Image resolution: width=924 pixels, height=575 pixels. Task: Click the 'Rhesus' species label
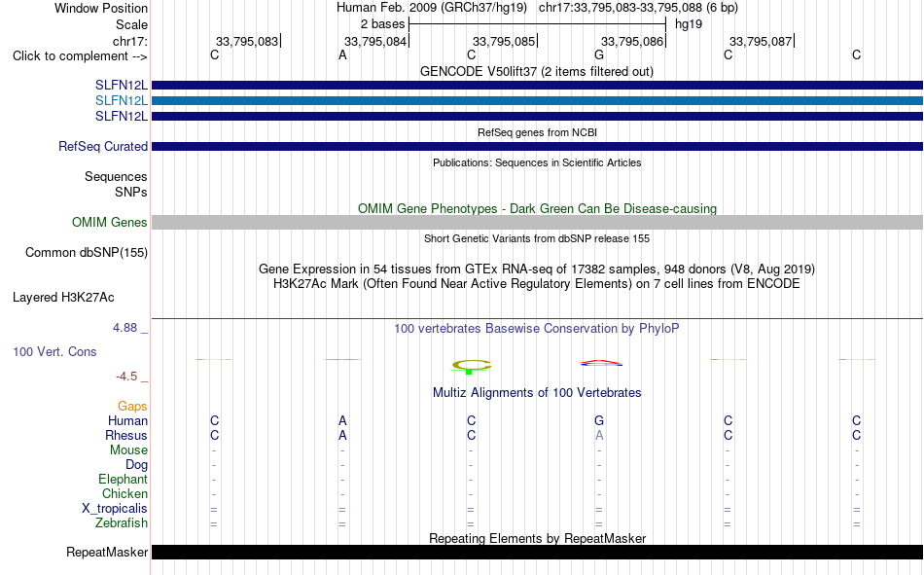(x=126, y=435)
